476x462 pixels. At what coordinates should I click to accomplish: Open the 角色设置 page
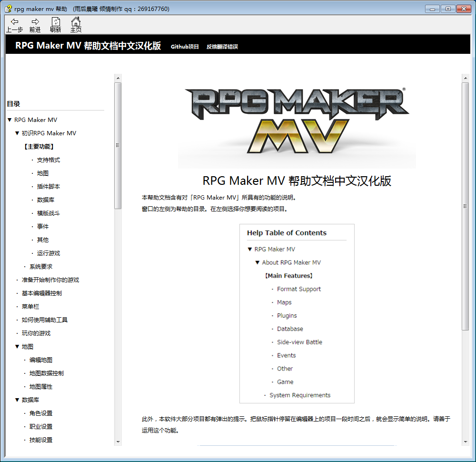click(41, 413)
